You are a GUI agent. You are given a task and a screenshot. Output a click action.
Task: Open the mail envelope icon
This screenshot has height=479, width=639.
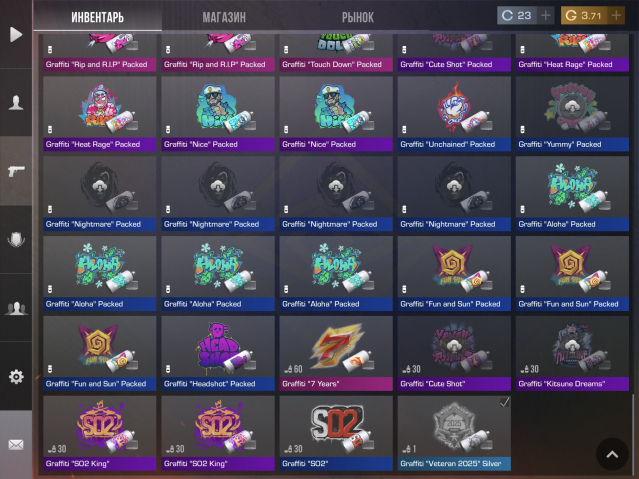[x=16, y=444]
